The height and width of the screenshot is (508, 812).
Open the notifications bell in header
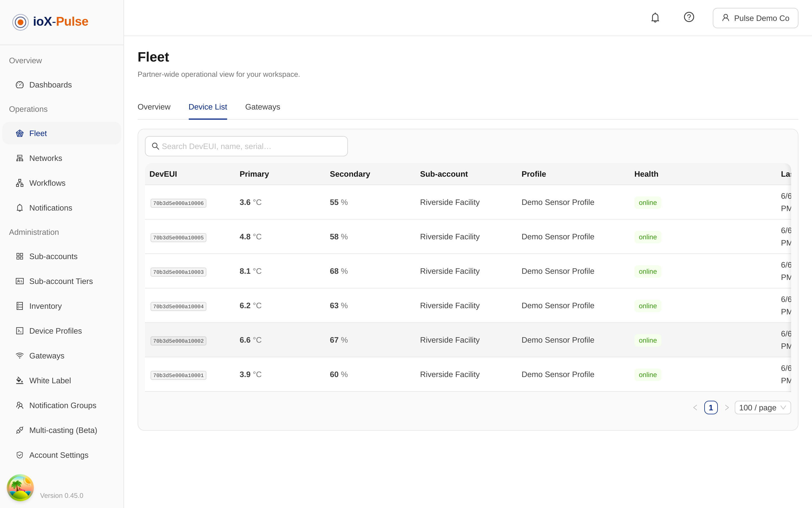[655, 17]
